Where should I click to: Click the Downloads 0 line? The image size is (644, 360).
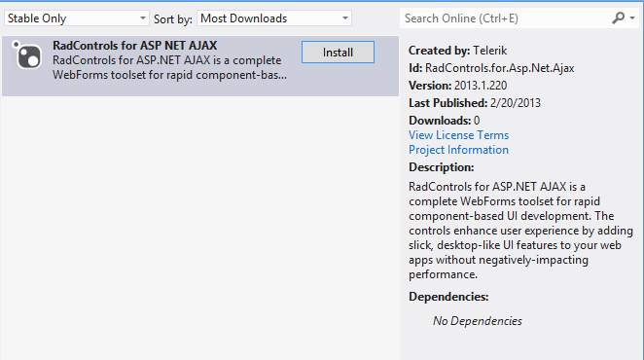click(444, 121)
